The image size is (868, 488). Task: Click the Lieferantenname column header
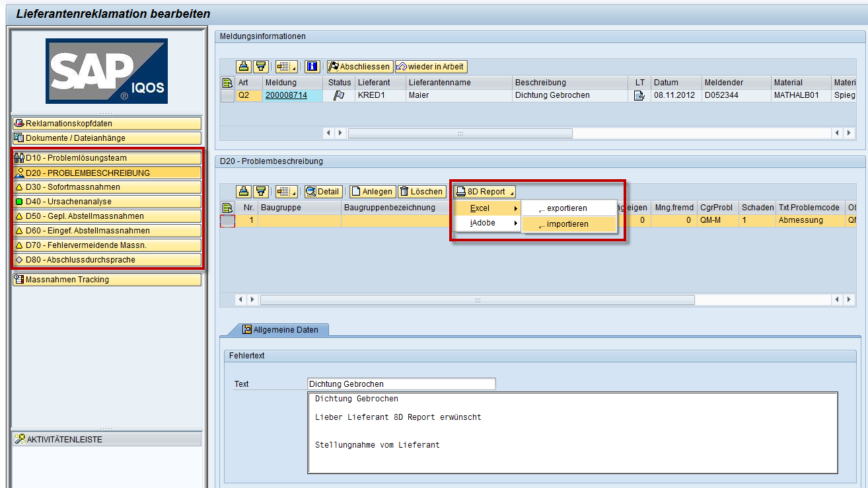point(459,83)
